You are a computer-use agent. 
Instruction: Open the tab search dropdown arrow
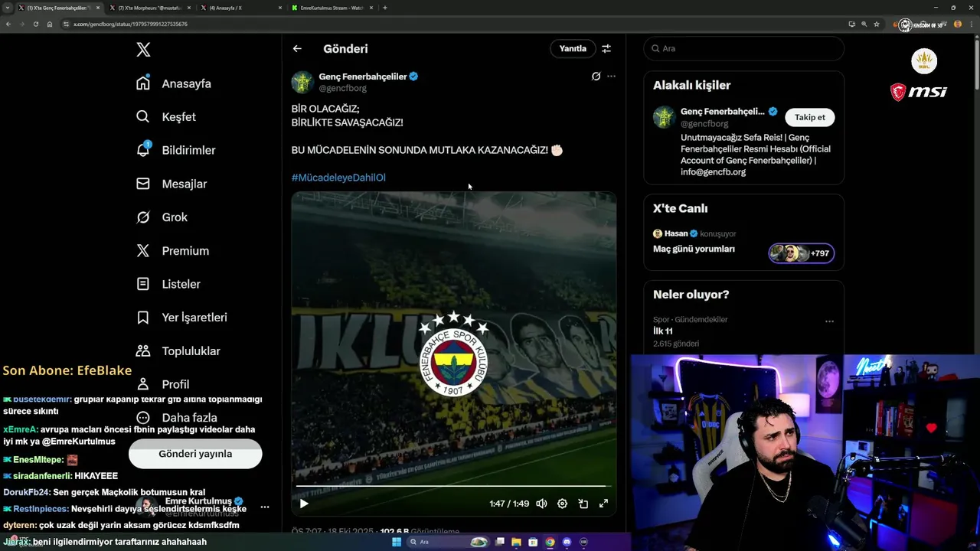point(8,8)
